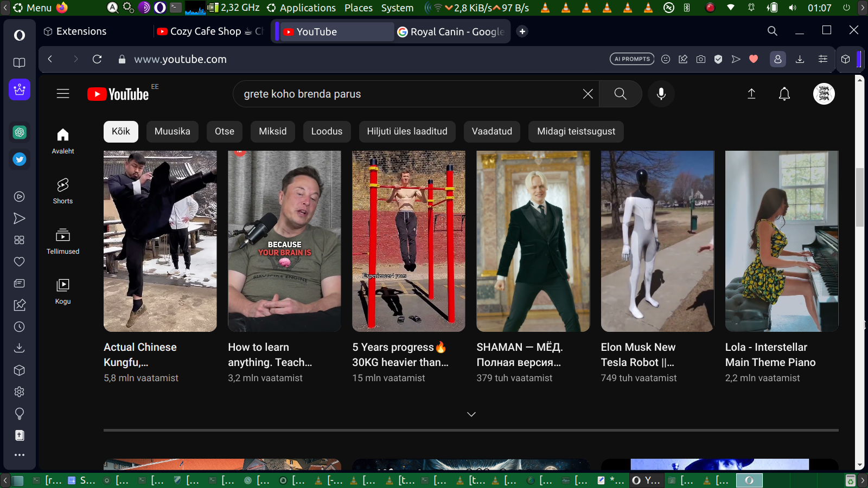Select the Muusika filter chip
Image resolution: width=868 pixels, height=488 pixels.
[172, 131]
